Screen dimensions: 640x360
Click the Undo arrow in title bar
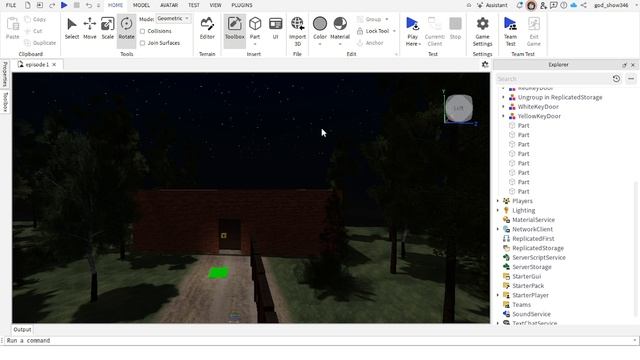click(89, 5)
